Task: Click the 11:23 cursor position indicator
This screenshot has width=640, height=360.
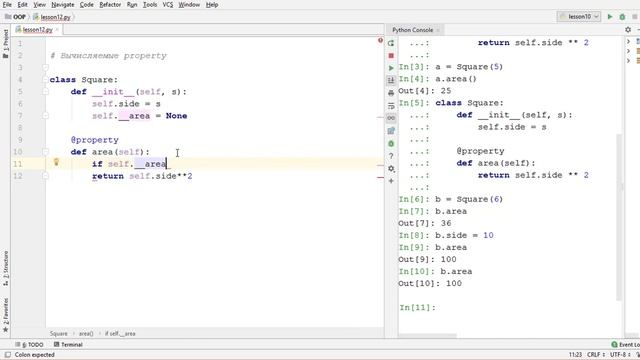Action: [575, 355]
